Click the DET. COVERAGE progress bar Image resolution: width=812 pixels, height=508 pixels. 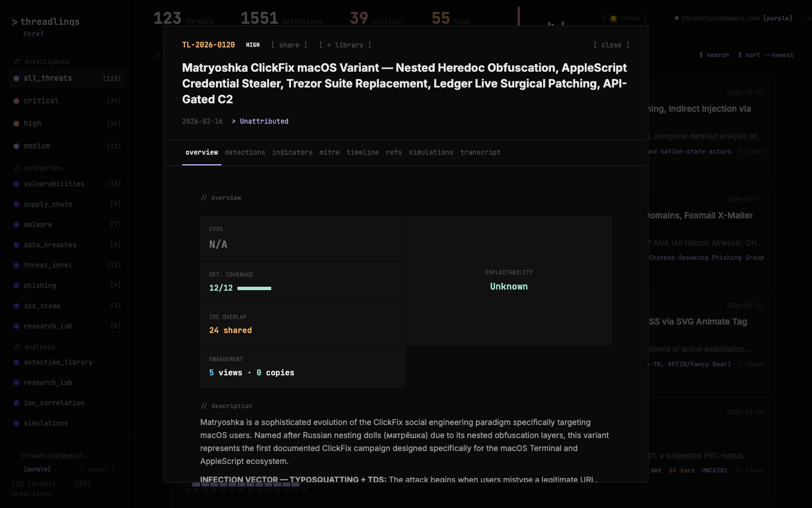tap(255, 288)
